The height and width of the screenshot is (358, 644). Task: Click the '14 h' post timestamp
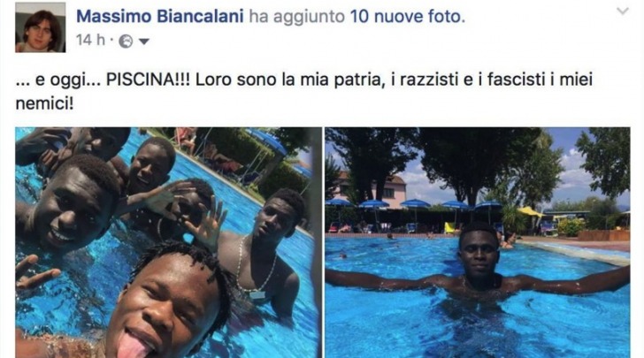click(90, 41)
